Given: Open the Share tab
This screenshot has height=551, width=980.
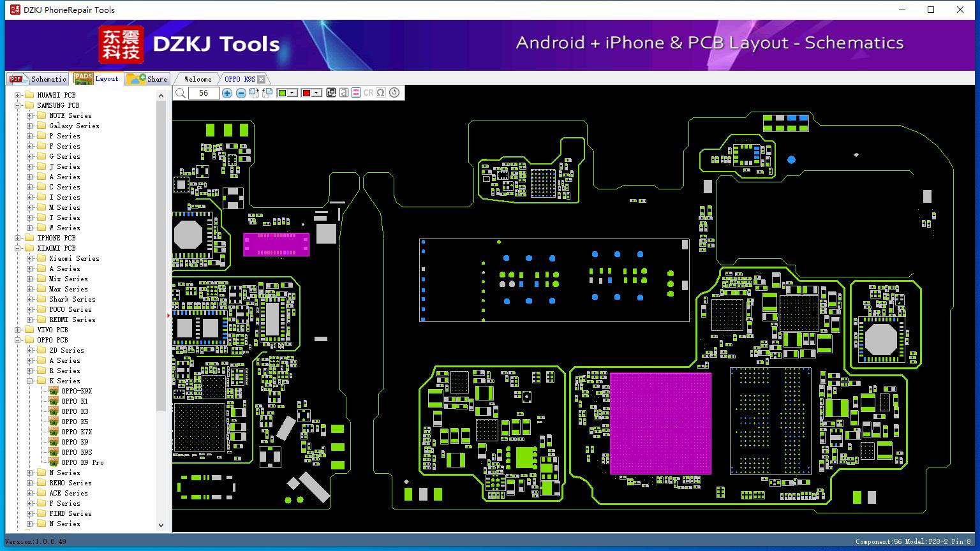Looking at the screenshot, I should click(147, 79).
